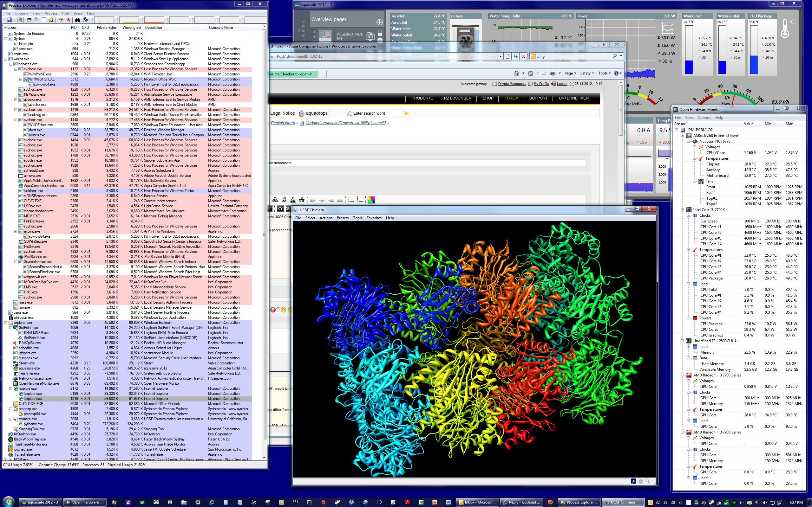Click the Save icon in Process Explorer toolbar

point(10,20)
